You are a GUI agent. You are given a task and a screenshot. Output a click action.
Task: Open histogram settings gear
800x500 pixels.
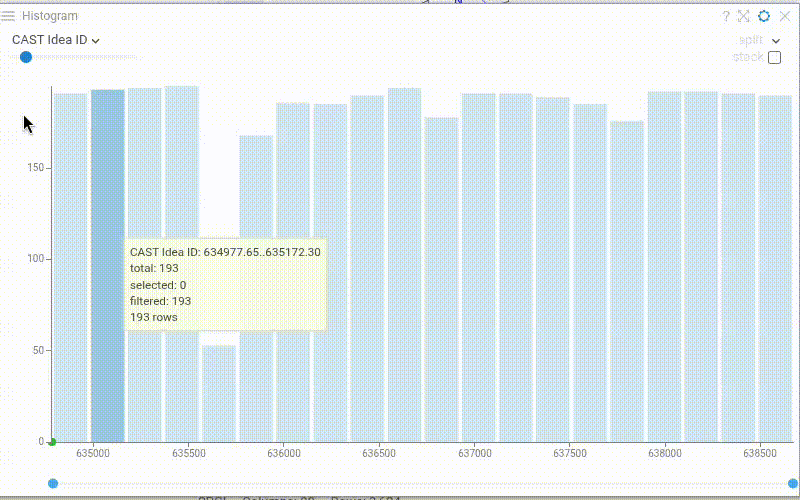(x=764, y=16)
